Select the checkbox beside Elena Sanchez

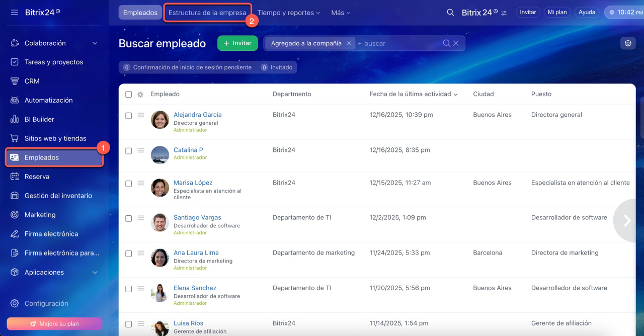tap(128, 289)
